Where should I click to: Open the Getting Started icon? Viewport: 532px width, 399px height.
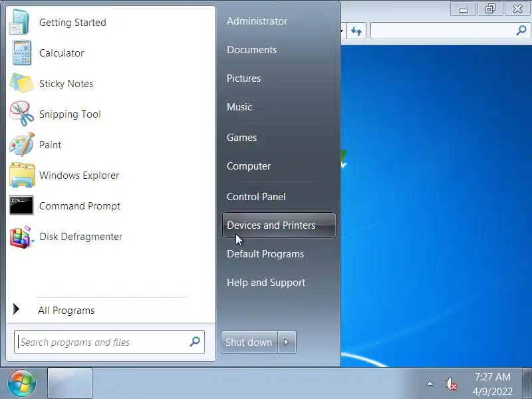click(20, 22)
